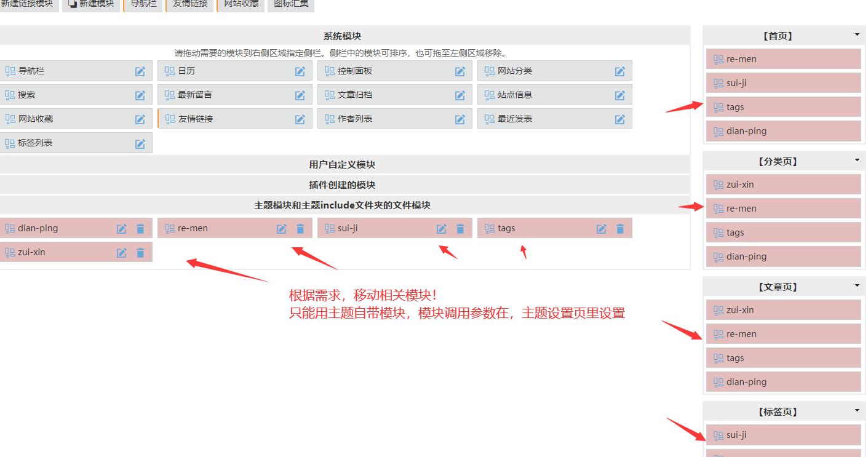This screenshot has width=868, height=457.
Task: Select dian-ping in the 【文章页】 sidebar
Action: pos(784,382)
